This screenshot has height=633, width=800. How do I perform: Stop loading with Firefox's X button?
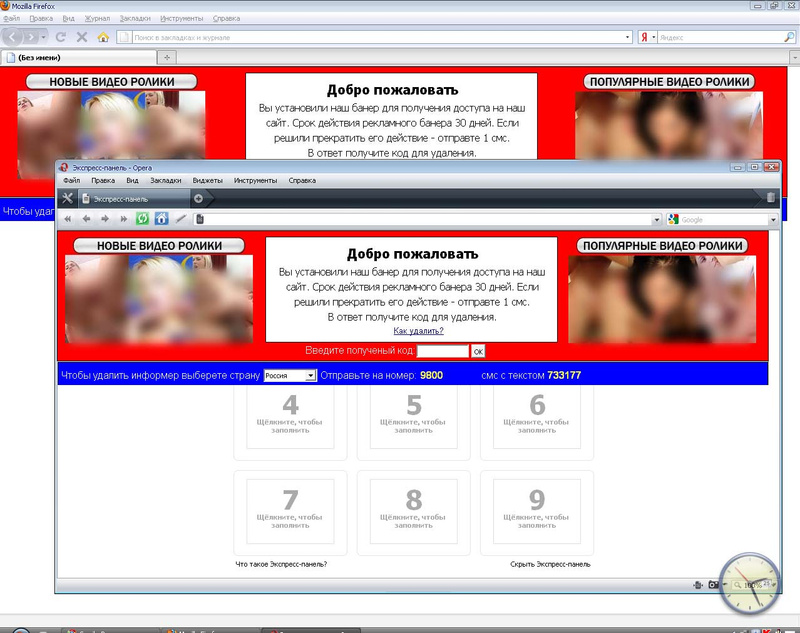82,37
